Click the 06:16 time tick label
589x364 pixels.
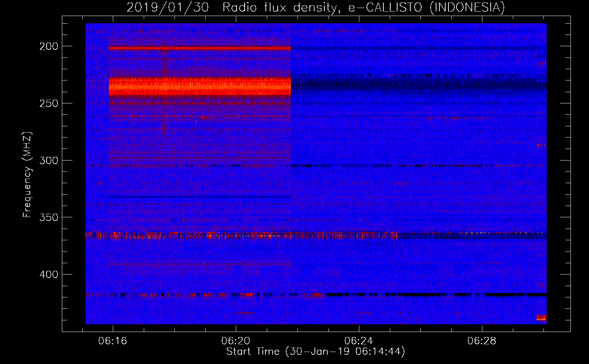tap(113, 341)
